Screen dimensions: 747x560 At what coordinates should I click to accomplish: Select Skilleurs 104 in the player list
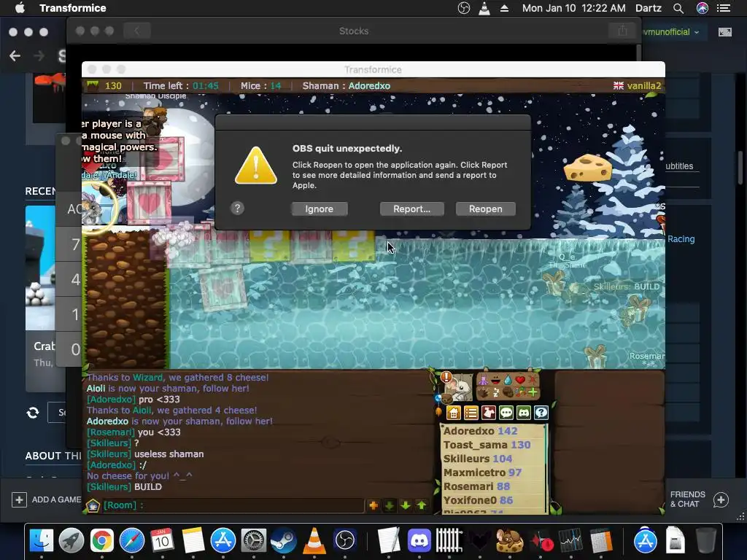478,459
